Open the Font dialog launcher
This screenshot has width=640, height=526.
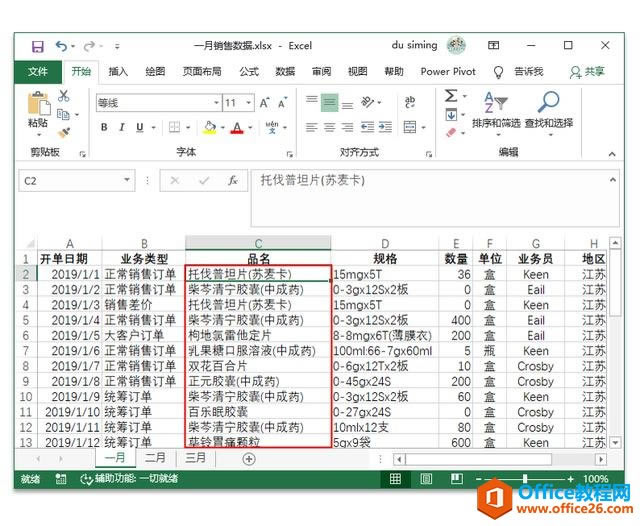[289, 154]
